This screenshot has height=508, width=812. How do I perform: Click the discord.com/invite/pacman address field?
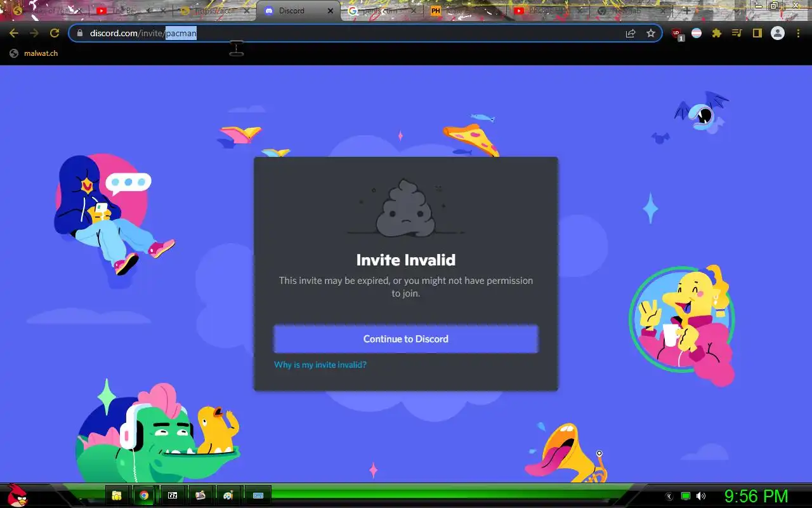coord(365,33)
